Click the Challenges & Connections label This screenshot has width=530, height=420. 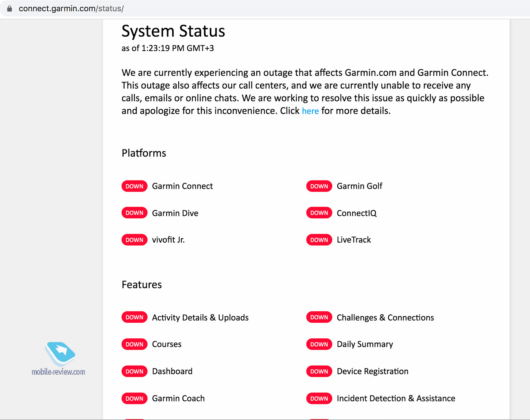385,317
